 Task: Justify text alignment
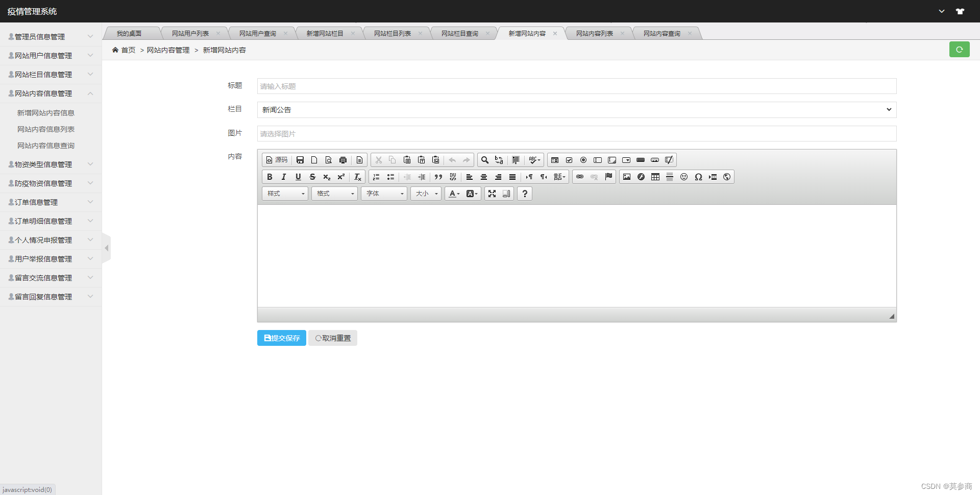coord(512,177)
